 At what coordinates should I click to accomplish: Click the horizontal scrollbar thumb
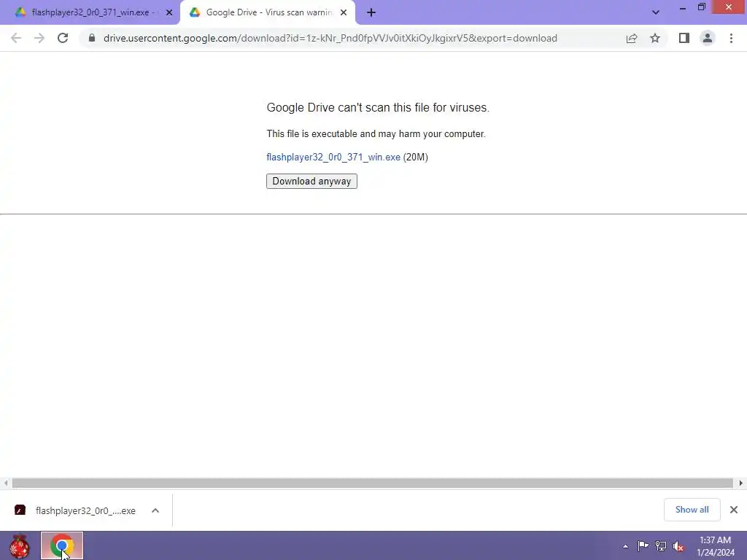coord(372,483)
